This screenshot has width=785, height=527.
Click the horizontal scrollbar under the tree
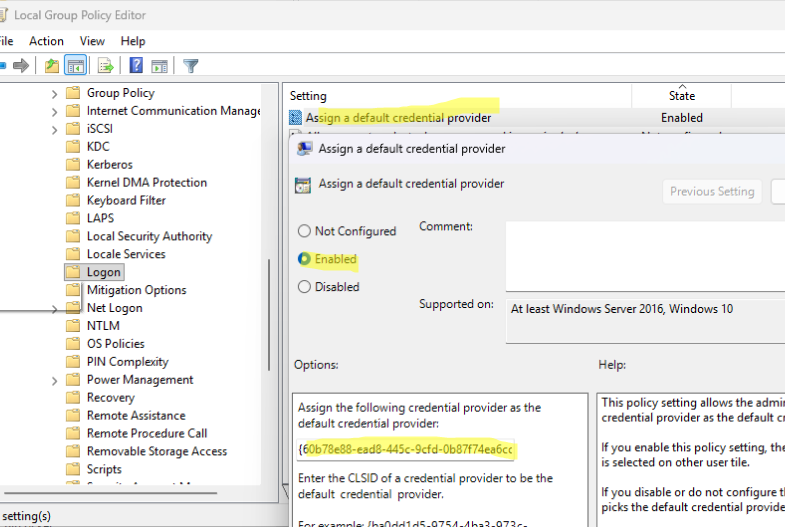point(110,493)
